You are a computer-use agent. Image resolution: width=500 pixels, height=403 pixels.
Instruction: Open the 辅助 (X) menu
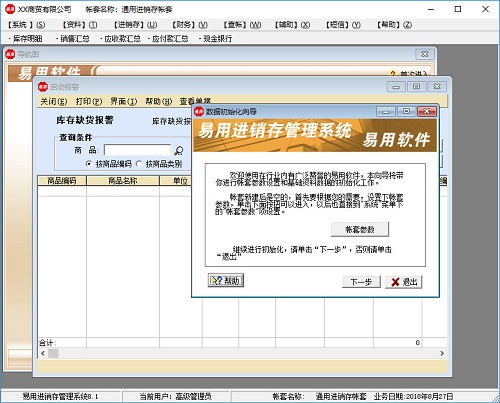292,25
